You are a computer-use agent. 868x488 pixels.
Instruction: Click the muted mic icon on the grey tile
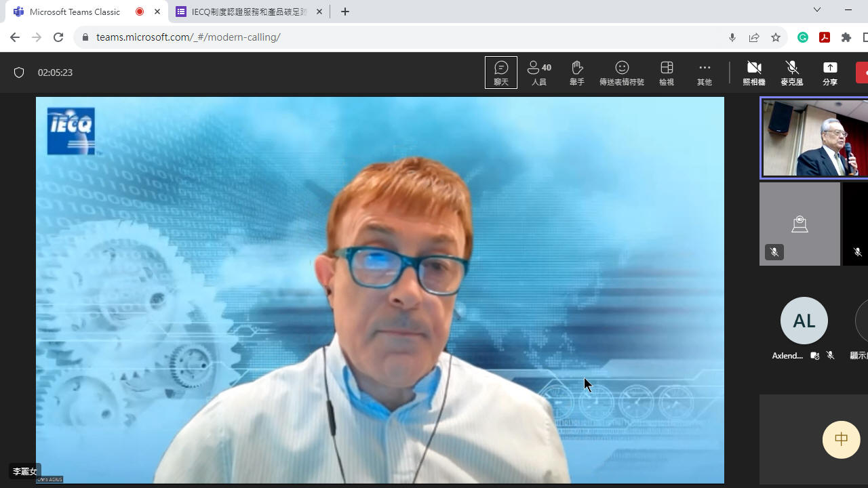pos(774,252)
